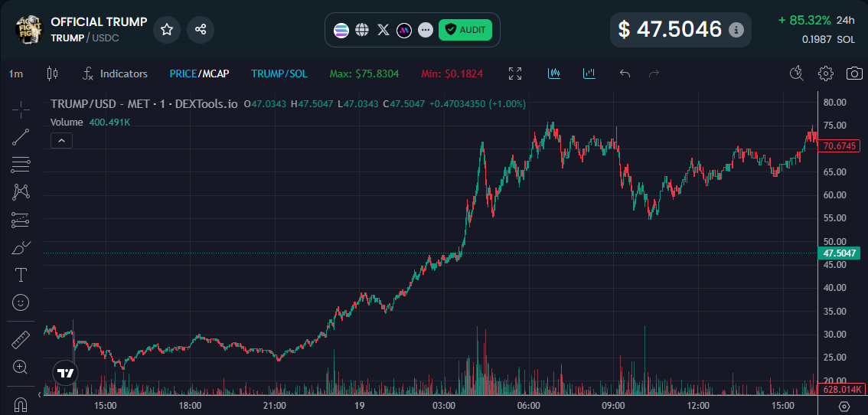This screenshot has height=415, width=868.
Task: Click the + 85.32% change value
Action: point(804,21)
